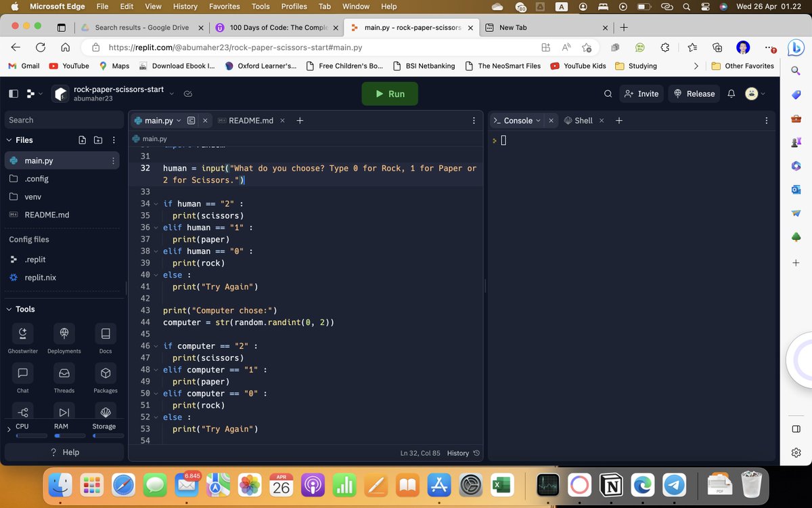Collapse the line 34 if block

pyautogui.click(x=156, y=204)
